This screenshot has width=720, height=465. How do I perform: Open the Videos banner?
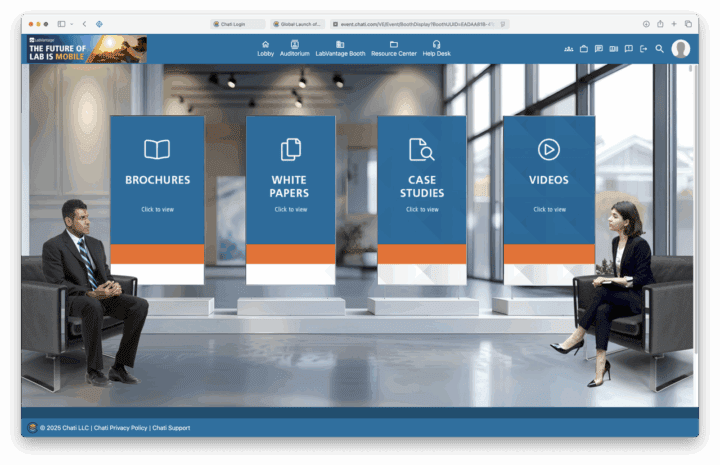548,180
